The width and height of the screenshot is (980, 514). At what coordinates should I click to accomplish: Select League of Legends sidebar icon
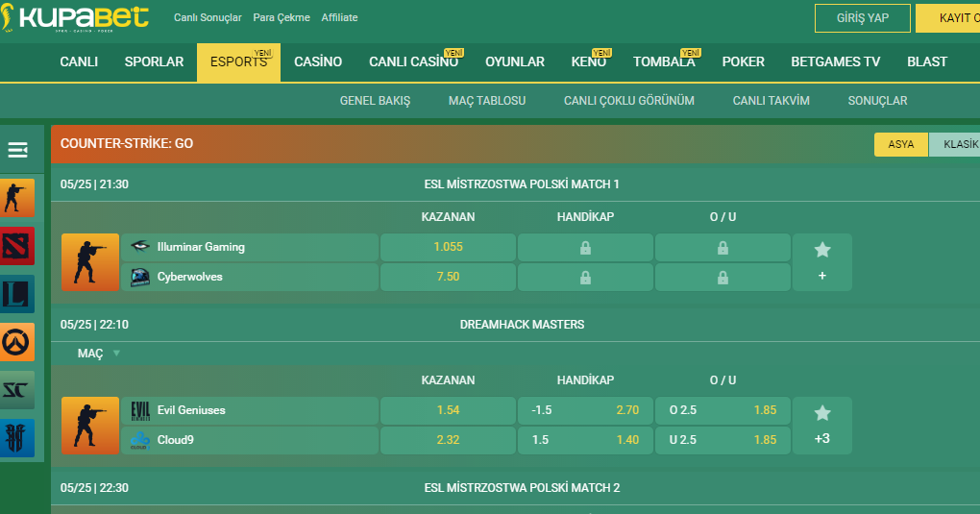pyautogui.click(x=17, y=294)
